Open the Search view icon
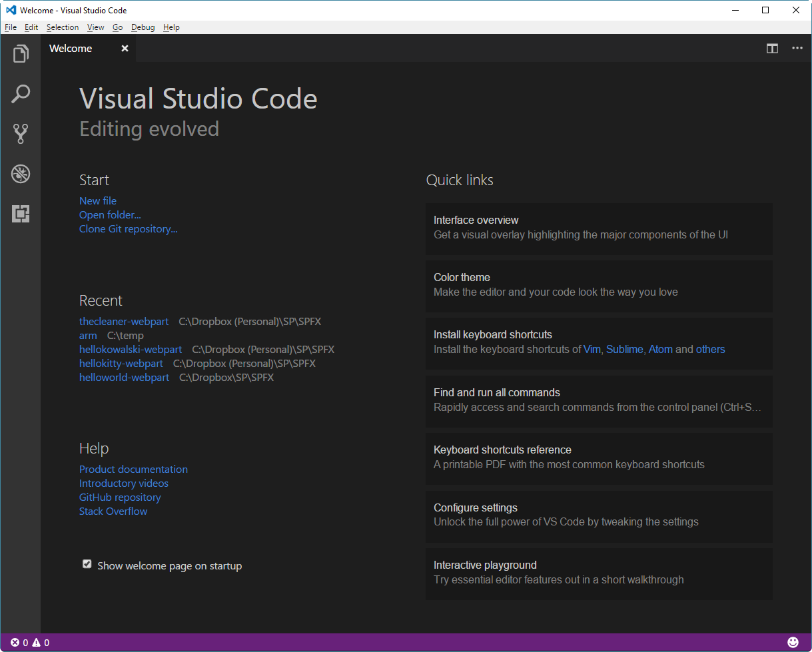This screenshot has height=652, width=812. click(x=21, y=94)
